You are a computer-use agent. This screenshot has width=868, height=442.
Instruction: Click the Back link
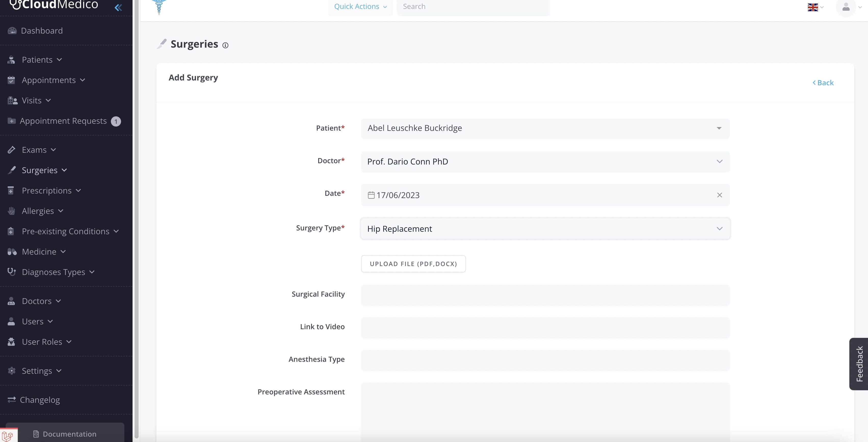[x=823, y=83]
